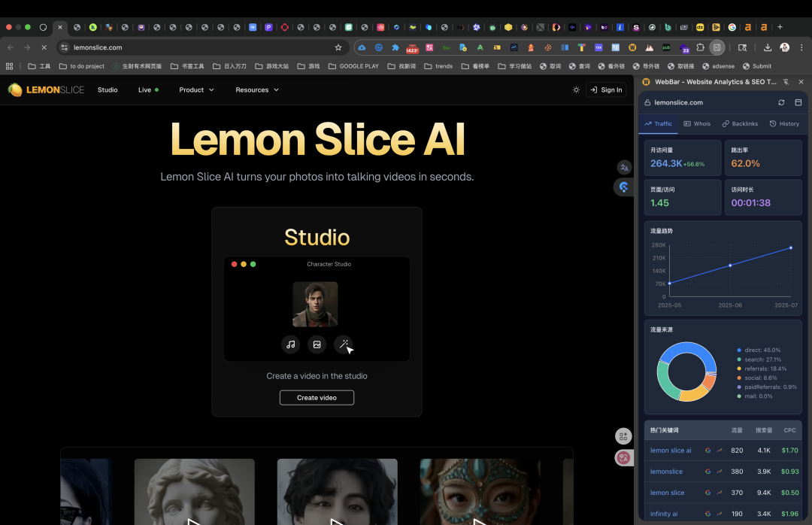
Task: Switch to the Traffic tab
Action: [658, 124]
